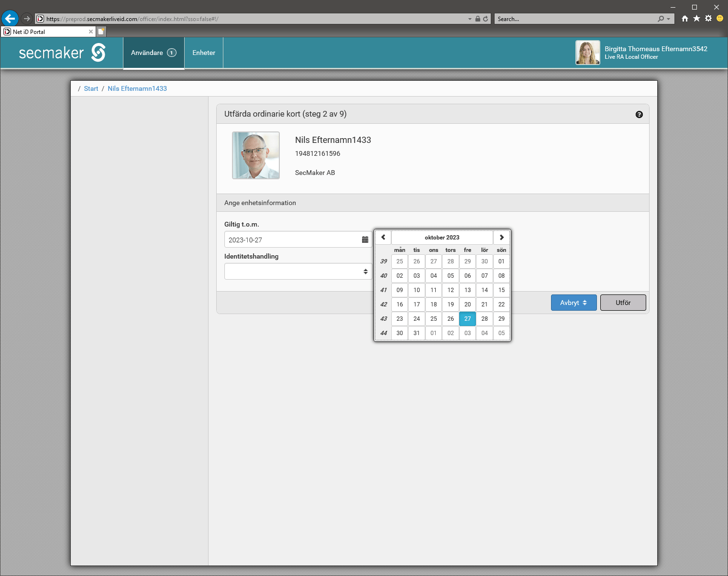Open browser settings gear icon
The height and width of the screenshot is (576, 728).
click(708, 19)
